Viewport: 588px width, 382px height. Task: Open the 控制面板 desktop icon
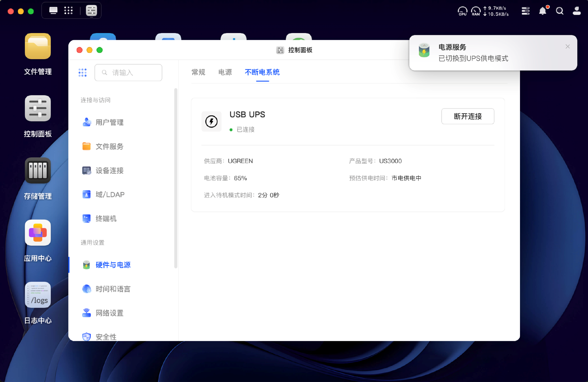click(x=38, y=108)
